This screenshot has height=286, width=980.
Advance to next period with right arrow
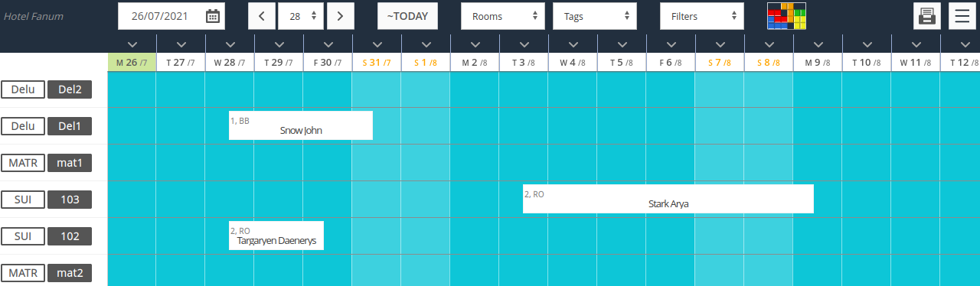tap(341, 15)
